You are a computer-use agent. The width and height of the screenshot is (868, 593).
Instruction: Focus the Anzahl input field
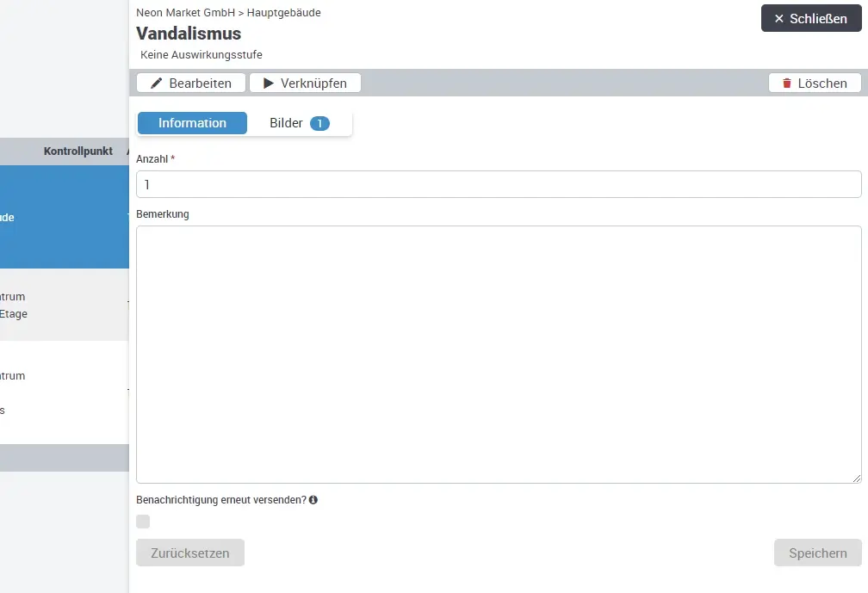pyautogui.click(x=499, y=184)
